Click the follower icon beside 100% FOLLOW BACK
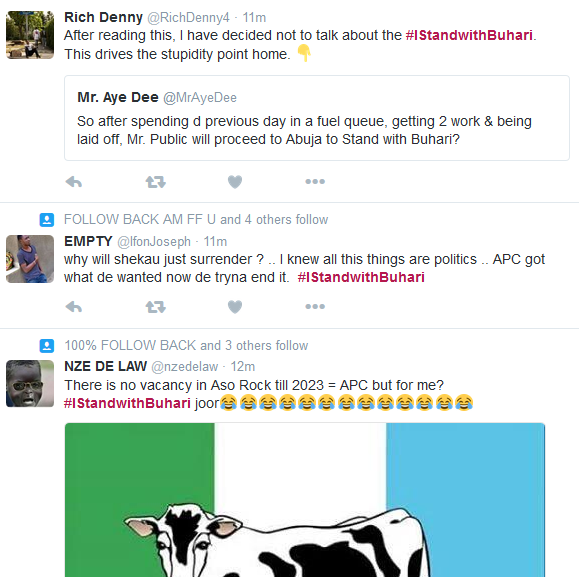The height and width of the screenshot is (579, 579). (x=47, y=346)
